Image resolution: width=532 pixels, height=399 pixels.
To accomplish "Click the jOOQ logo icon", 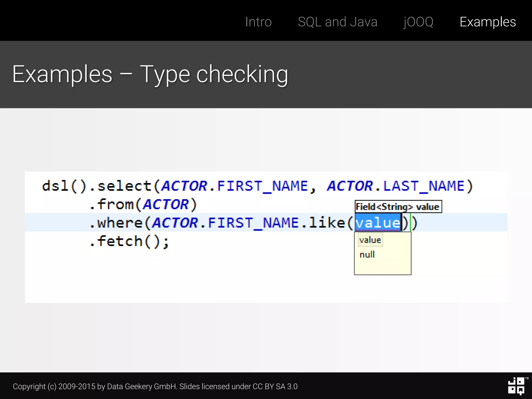I will click(x=516, y=386).
